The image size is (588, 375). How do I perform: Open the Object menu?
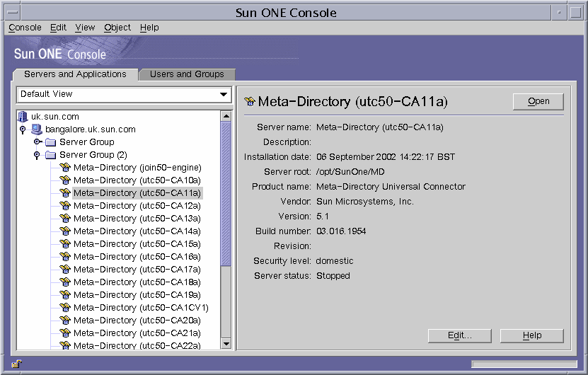[117, 28]
